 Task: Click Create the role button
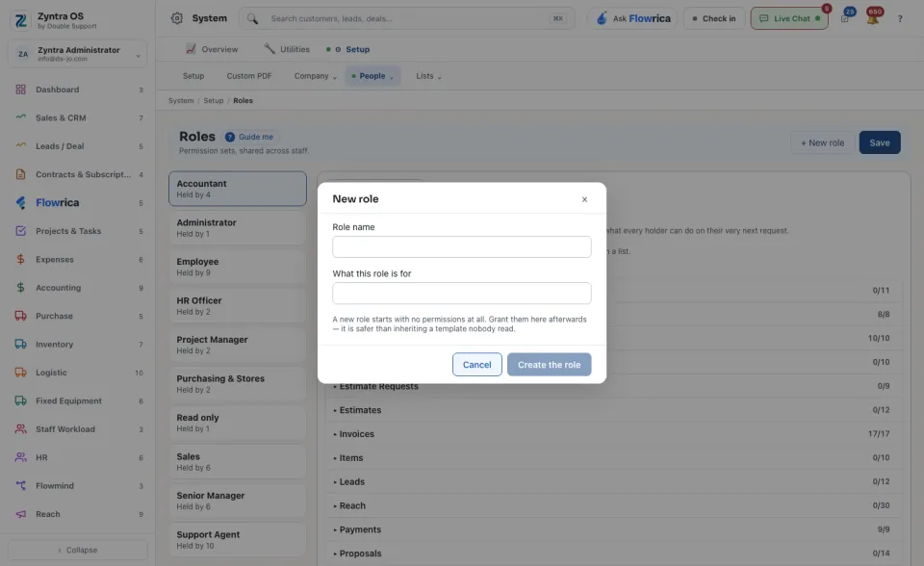[x=550, y=365]
